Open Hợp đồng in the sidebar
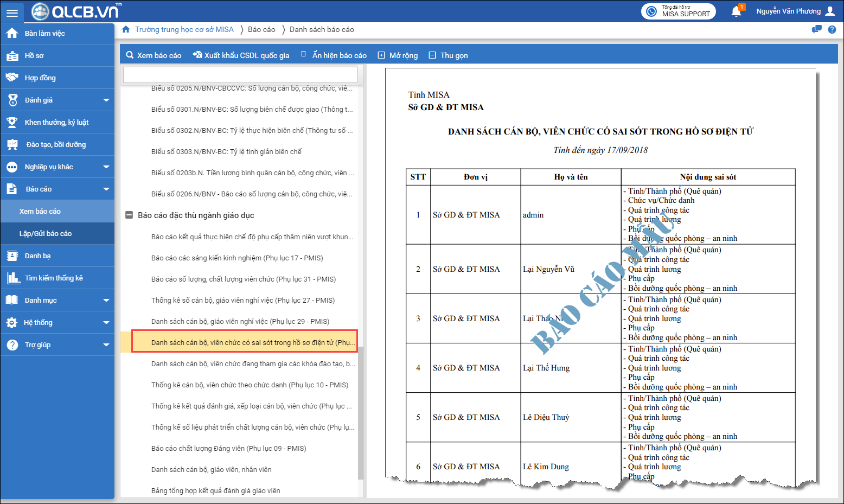 [x=40, y=78]
